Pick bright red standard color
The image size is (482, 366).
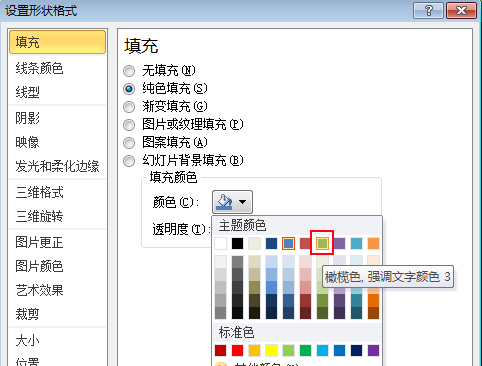[238, 351]
